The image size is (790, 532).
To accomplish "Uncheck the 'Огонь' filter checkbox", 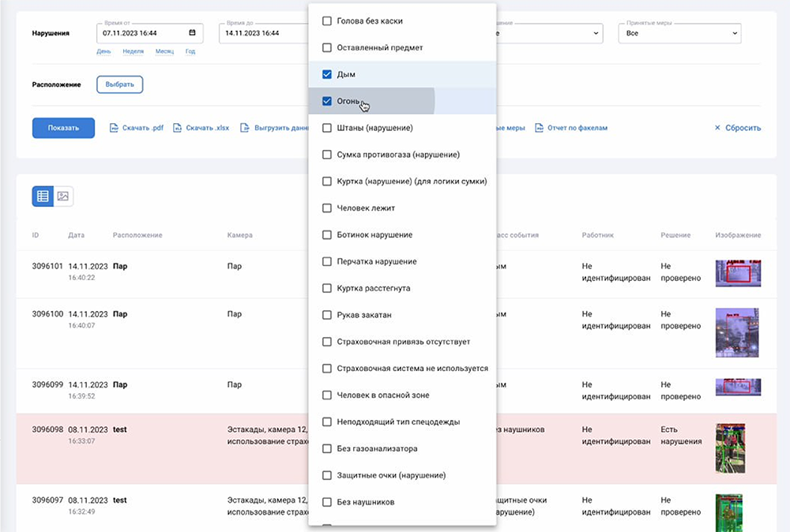I will (326, 100).
